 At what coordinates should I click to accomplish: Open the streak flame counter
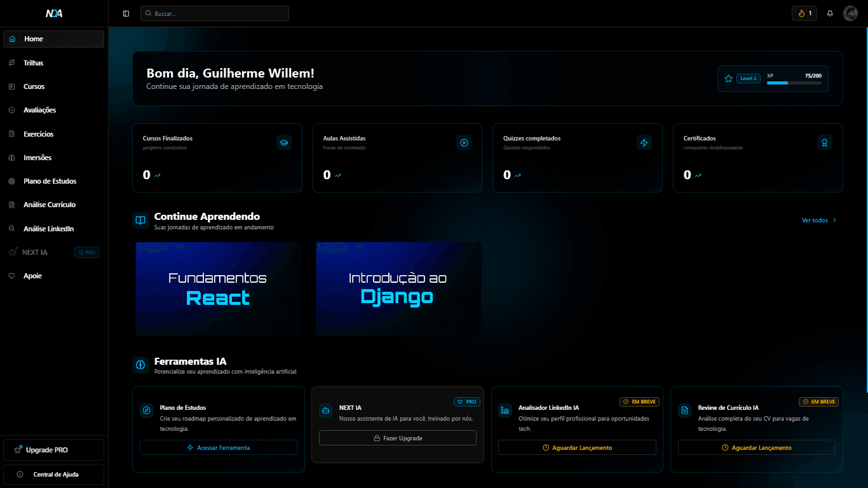pos(804,13)
